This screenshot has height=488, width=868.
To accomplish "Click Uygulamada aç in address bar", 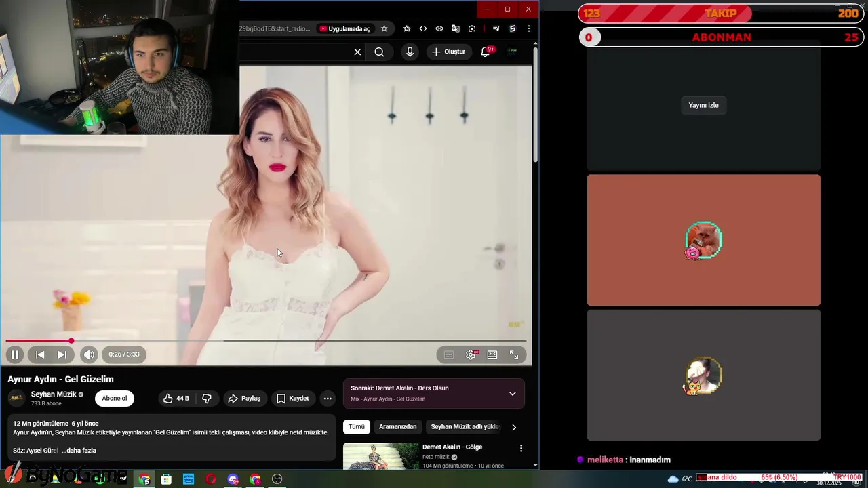I will tap(345, 28).
